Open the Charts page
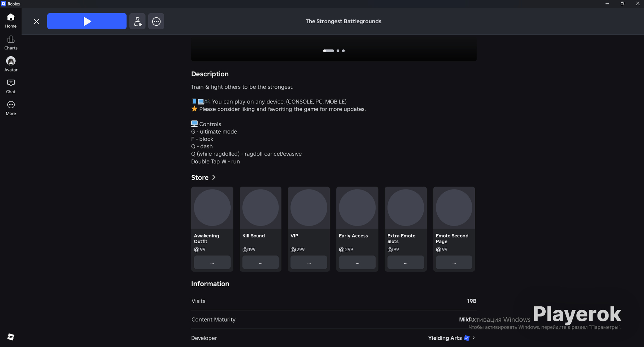The height and width of the screenshot is (347, 644). pos(11,43)
